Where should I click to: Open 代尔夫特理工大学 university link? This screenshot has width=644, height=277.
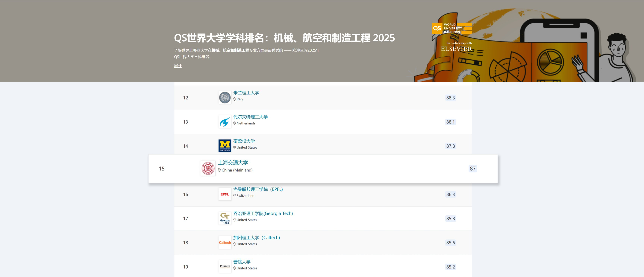point(250,117)
